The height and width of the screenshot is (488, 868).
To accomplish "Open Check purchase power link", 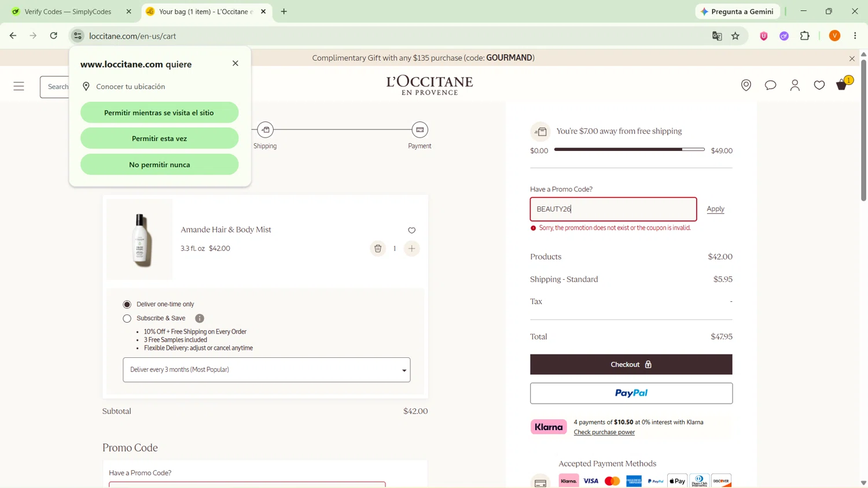I will click(x=604, y=432).
